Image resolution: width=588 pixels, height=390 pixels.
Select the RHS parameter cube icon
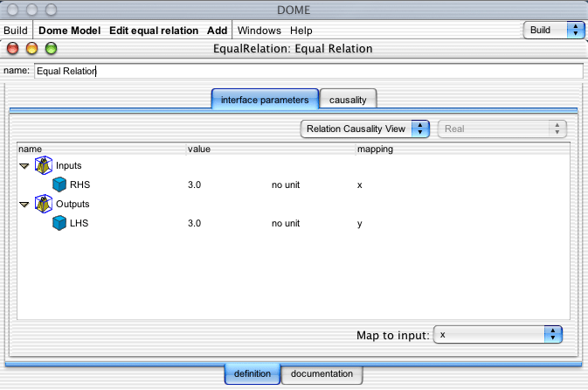59,185
